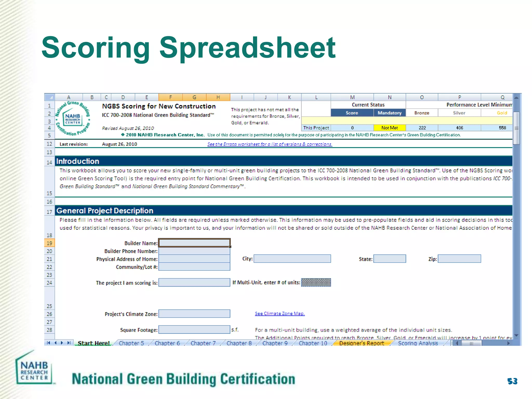532x399 pixels.
Task: Click the State input field
Action: click(x=390, y=259)
